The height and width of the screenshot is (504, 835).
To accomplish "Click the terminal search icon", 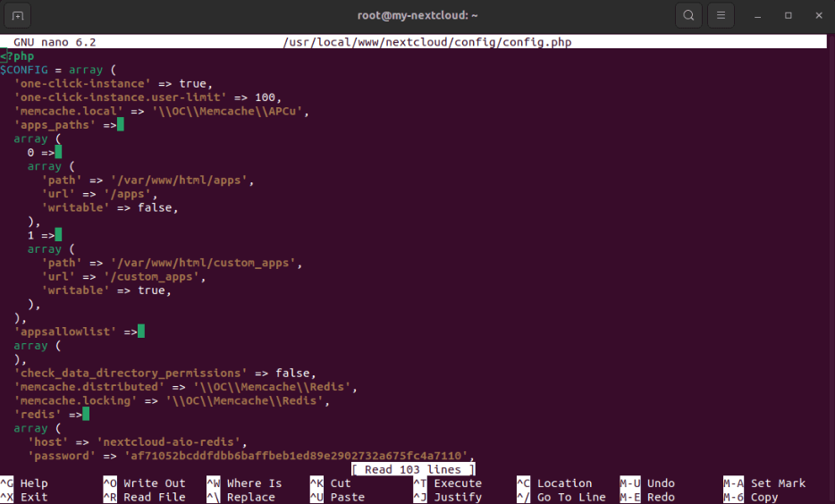I will tap(688, 15).
